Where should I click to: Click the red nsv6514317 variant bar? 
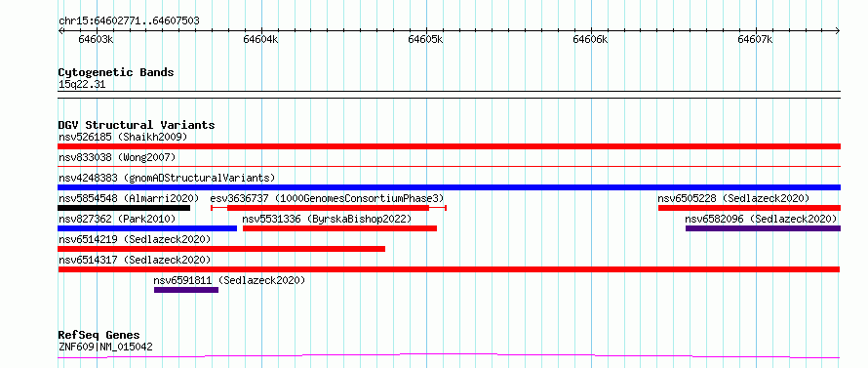pyautogui.click(x=449, y=269)
